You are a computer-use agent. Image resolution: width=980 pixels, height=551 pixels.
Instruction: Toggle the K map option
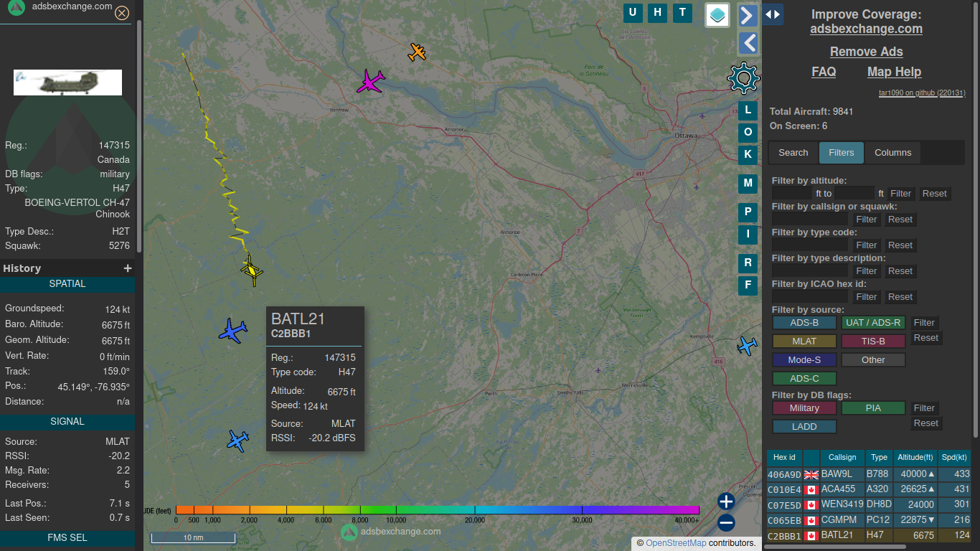pyautogui.click(x=748, y=154)
